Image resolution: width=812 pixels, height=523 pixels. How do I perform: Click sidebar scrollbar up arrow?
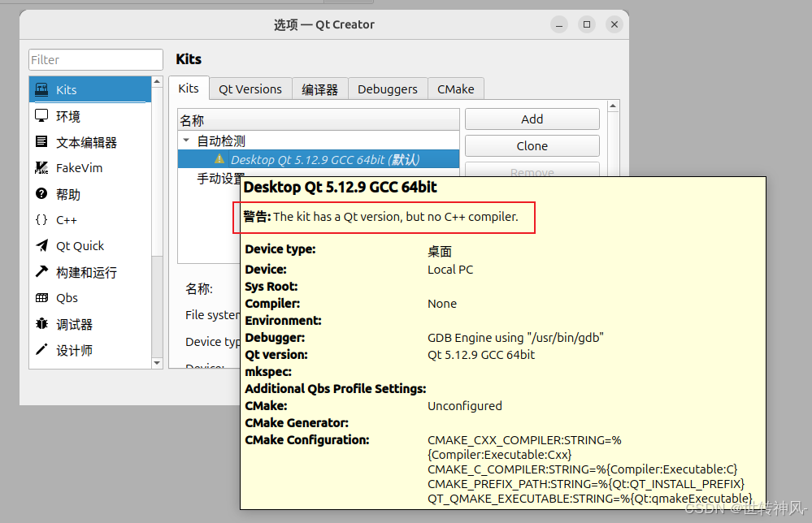pyautogui.click(x=157, y=82)
